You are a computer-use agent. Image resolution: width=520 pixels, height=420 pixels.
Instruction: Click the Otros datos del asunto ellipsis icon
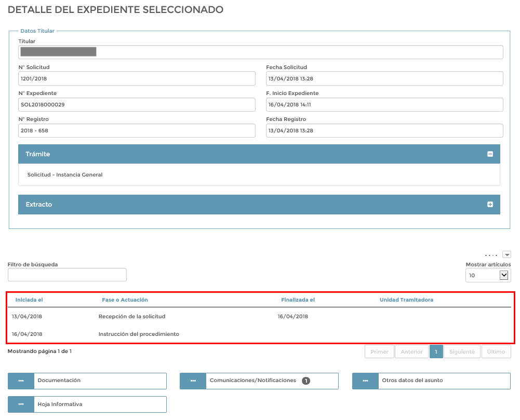(365, 381)
